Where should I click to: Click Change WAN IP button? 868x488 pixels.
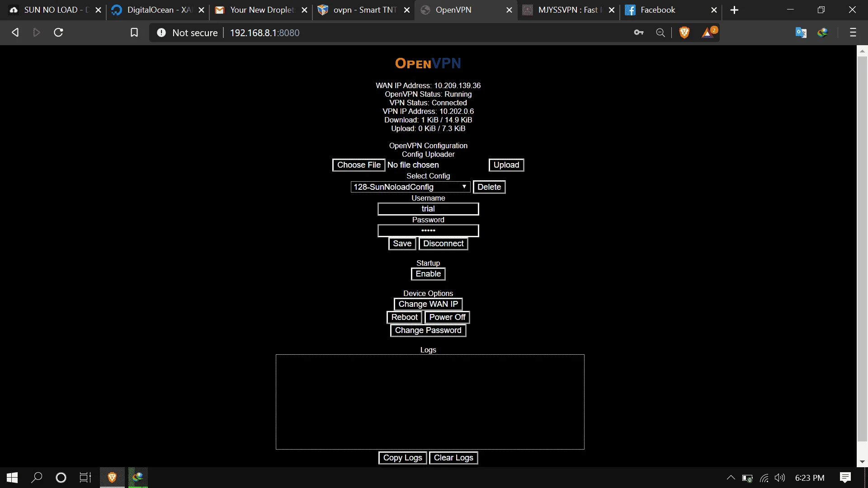pyautogui.click(x=428, y=304)
